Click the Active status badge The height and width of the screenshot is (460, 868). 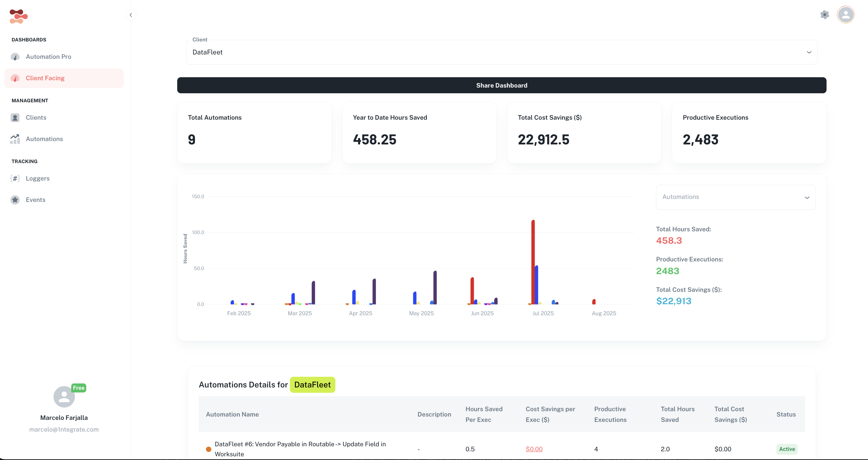[x=787, y=449]
